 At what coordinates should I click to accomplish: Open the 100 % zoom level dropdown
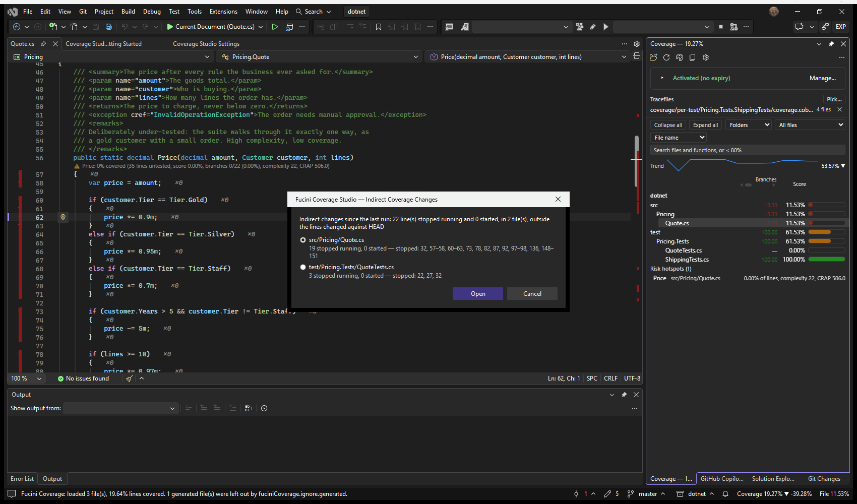26,379
